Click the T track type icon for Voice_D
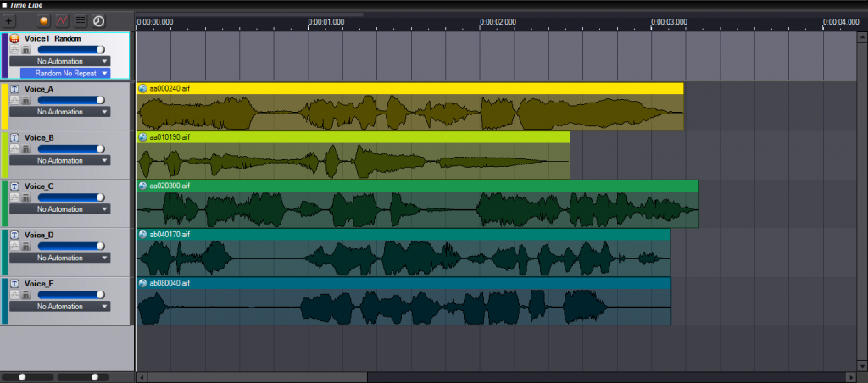The width and height of the screenshot is (868, 383). click(x=15, y=235)
